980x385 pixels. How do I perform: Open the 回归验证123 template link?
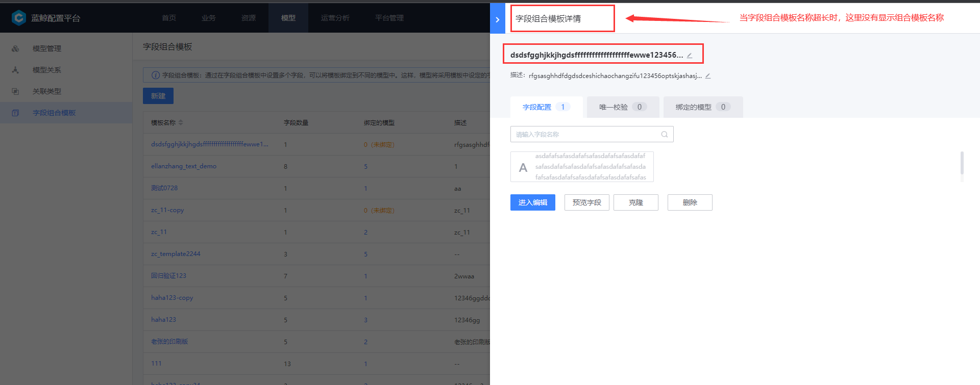[168, 276]
